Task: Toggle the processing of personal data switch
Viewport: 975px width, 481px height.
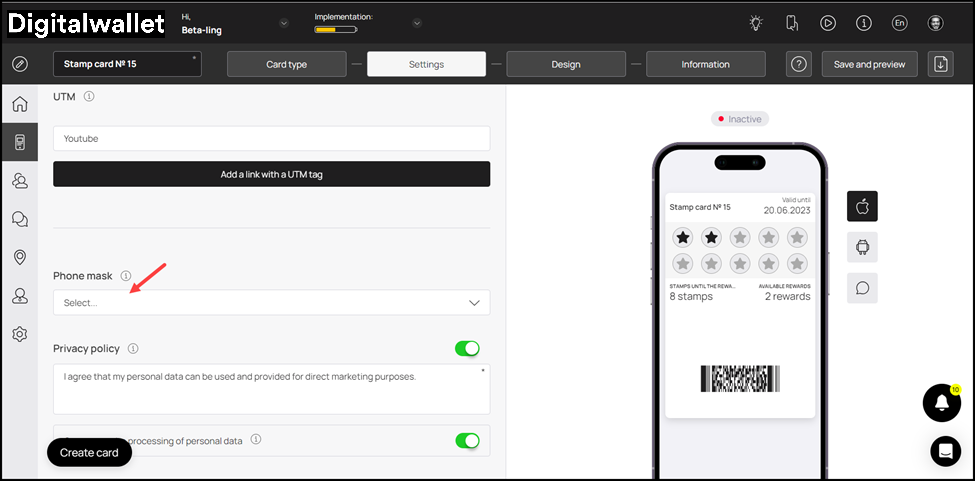Action: (x=467, y=440)
